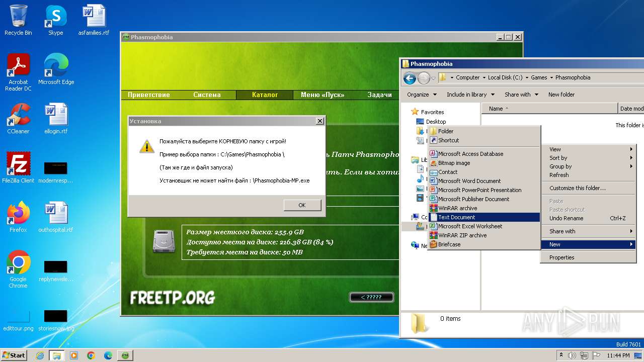
Task: Create new Briefcase item
Action: pos(484,244)
